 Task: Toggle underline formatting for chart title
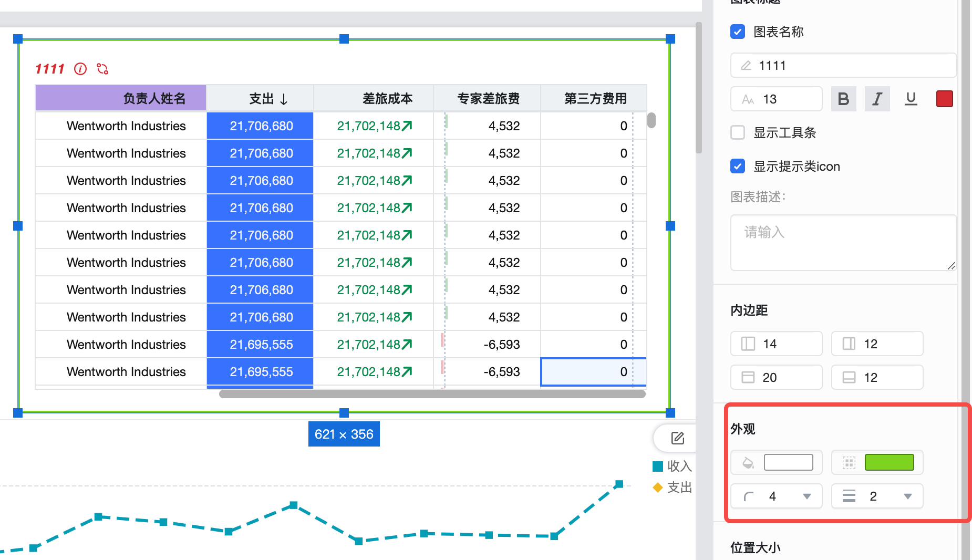pyautogui.click(x=911, y=99)
